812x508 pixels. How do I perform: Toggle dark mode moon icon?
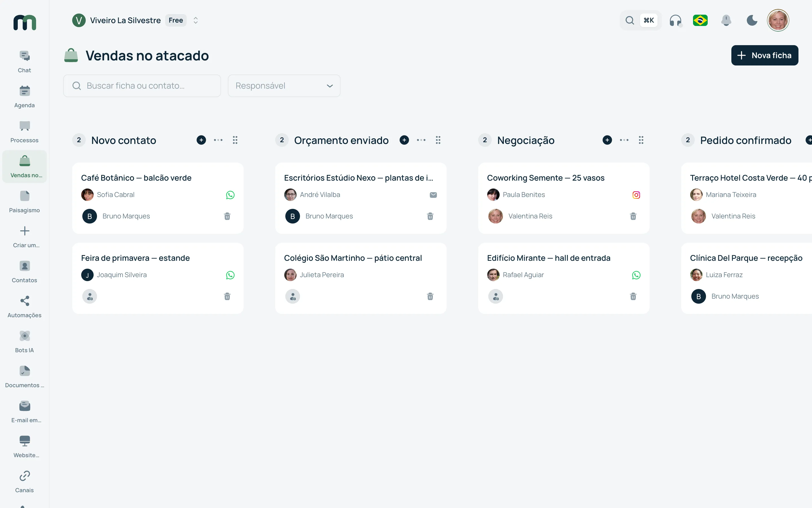[x=752, y=21]
